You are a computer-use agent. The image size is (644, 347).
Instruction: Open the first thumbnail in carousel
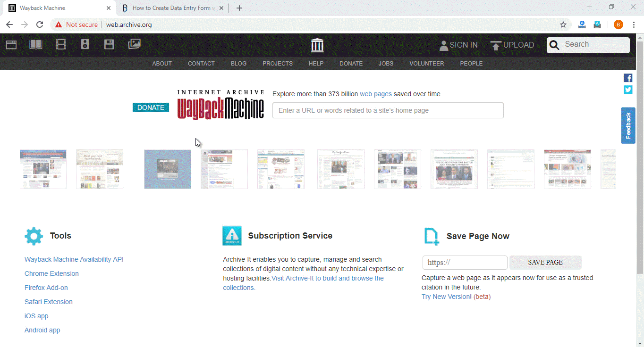click(x=43, y=169)
